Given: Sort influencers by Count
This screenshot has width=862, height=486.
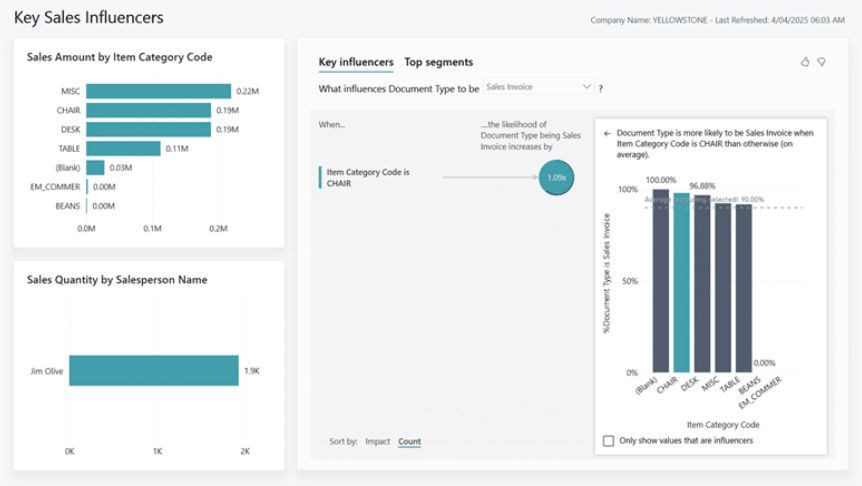Looking at the screenshot, I should pyautogui.click(x=409, y=441).
